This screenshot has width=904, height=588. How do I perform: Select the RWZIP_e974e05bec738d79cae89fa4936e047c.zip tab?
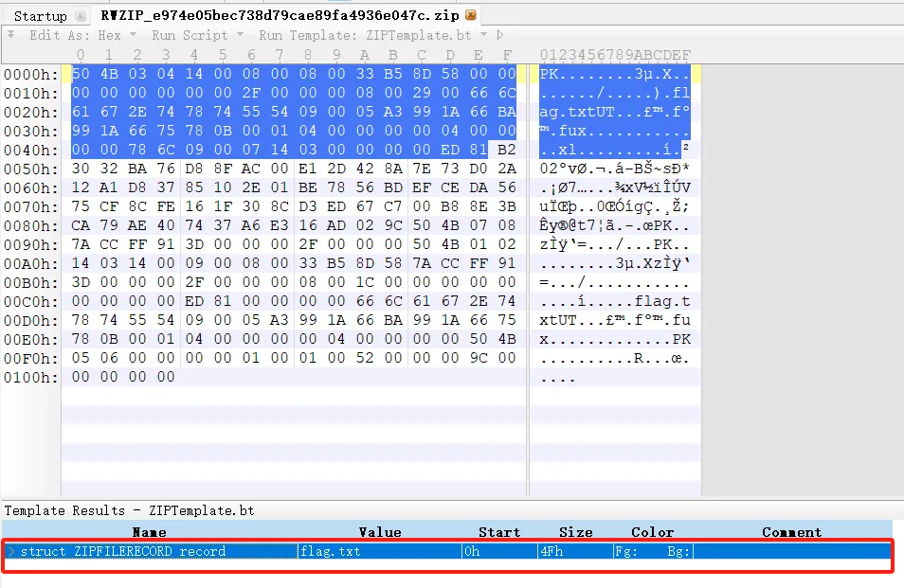click(x=280, y=15)
